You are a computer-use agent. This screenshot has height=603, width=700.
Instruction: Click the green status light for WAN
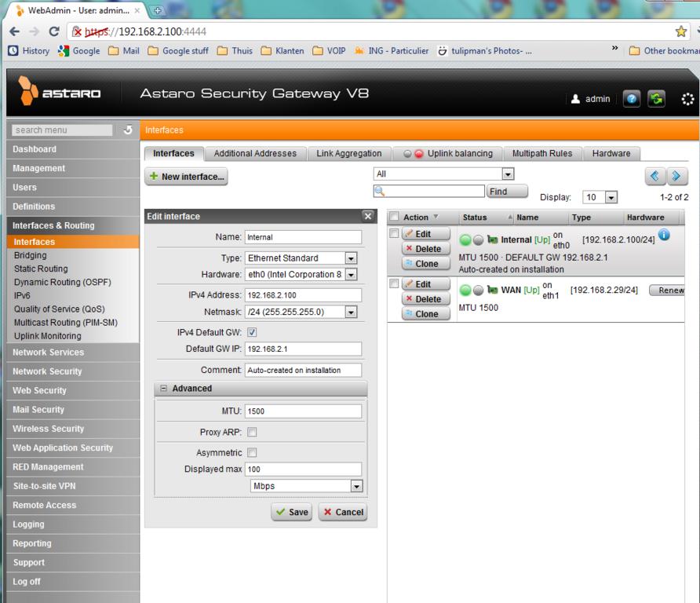click(x=465, y=291)
